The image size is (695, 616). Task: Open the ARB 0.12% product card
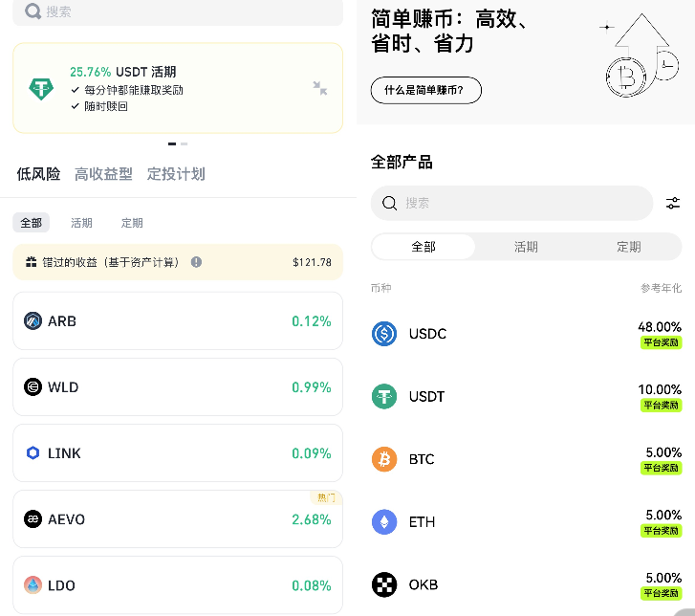pos(178,320)
